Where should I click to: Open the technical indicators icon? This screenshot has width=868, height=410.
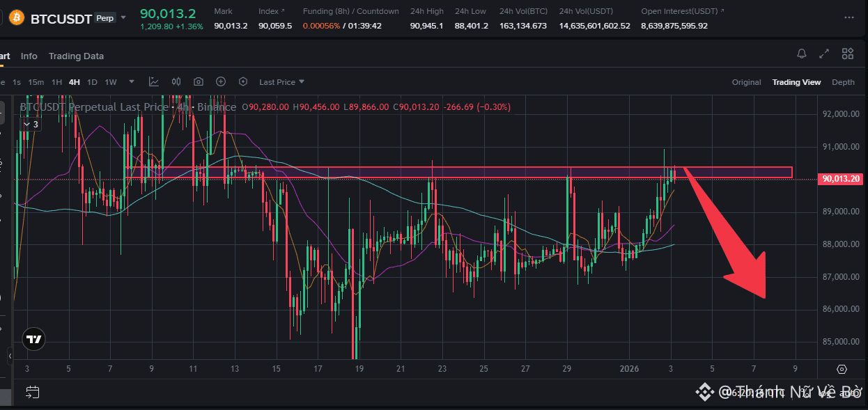[154, 81]
